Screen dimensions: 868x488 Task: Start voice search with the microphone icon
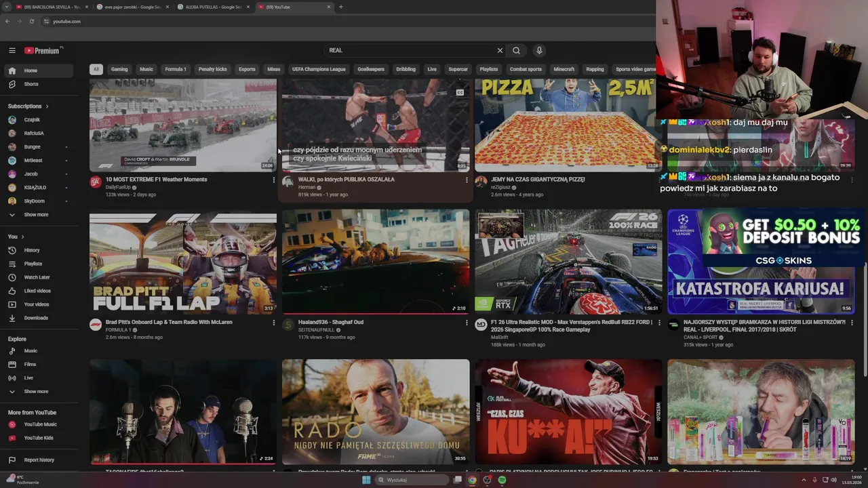(539, 50)
